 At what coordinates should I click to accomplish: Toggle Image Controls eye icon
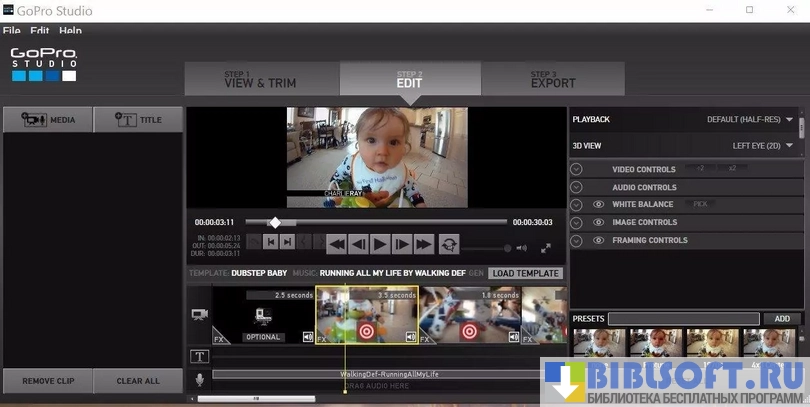598,223
